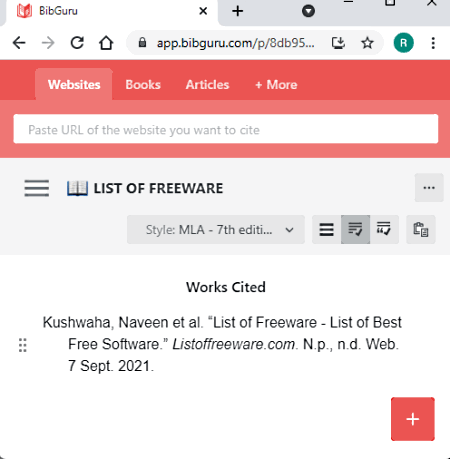Open a new browser tab

238,11
